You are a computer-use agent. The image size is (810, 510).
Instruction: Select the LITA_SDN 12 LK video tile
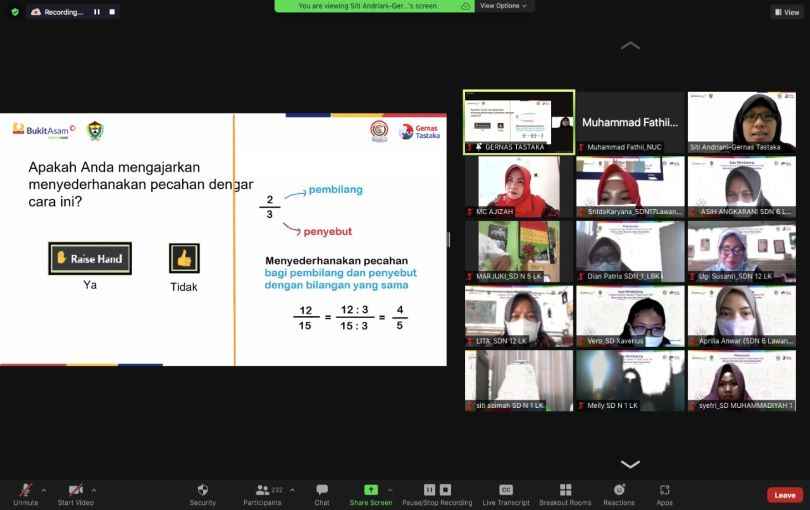pyautogui.click(x=519, y=316)
